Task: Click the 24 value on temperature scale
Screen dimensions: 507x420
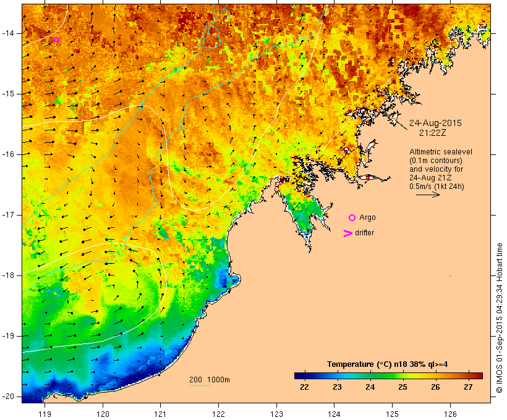Action: (370, 387)
